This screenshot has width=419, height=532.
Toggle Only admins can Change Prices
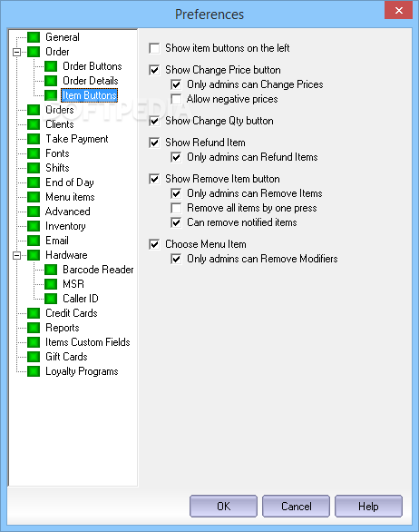tap(176, 84)
